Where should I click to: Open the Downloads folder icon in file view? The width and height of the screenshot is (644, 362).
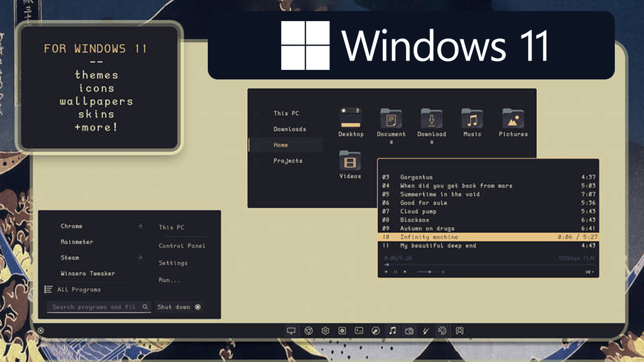tap(432, 119)
